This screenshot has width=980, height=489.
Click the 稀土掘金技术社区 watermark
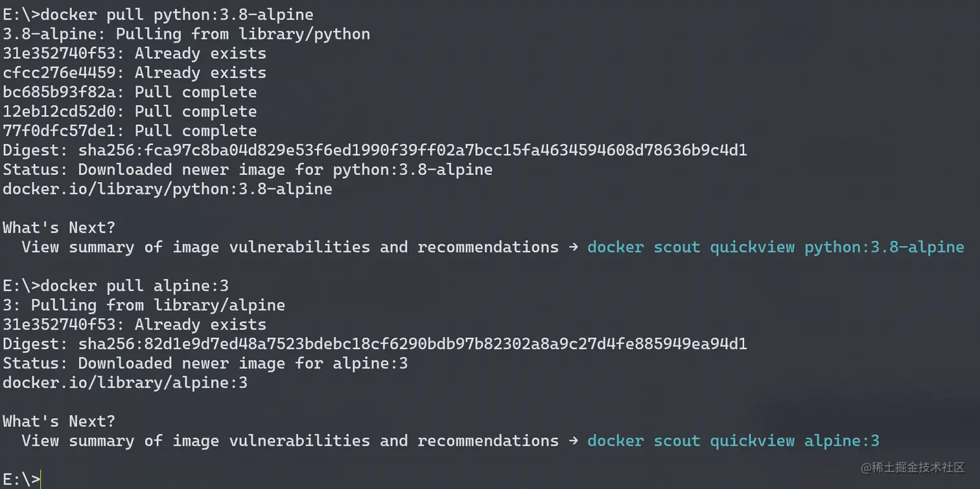[x=912, y=467]
